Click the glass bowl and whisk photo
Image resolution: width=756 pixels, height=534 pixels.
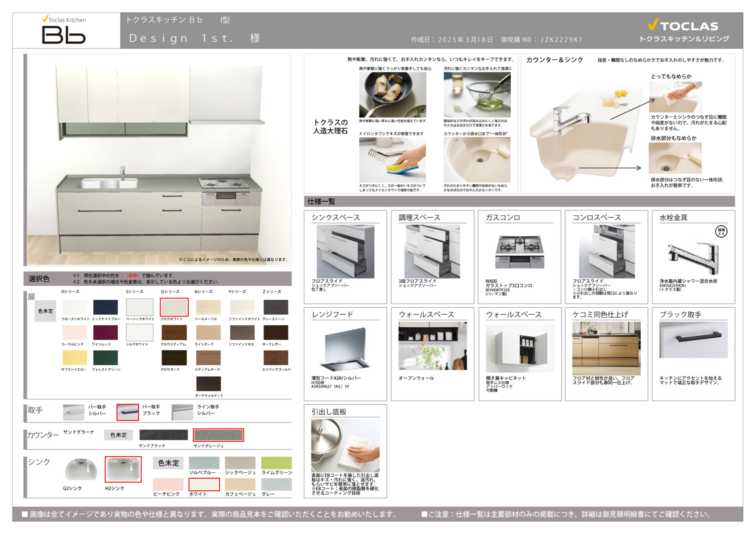point(477,94)
